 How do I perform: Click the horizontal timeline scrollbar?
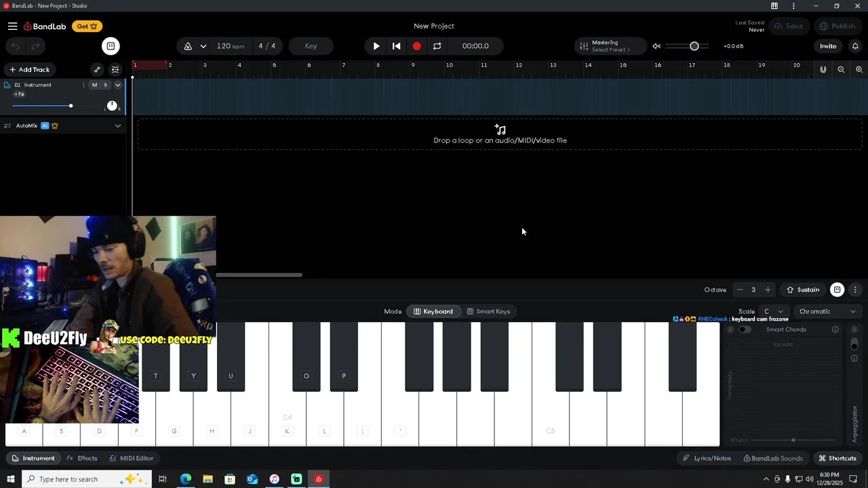(259, 275)
